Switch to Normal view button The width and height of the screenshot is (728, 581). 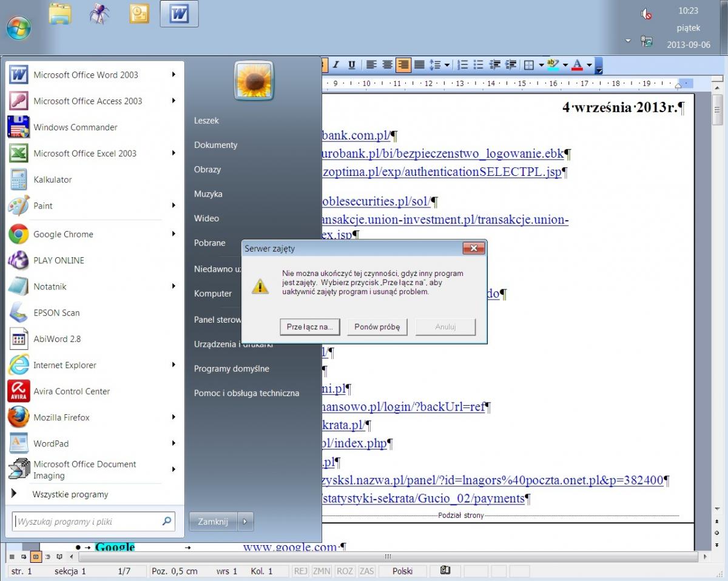[12, 556]
